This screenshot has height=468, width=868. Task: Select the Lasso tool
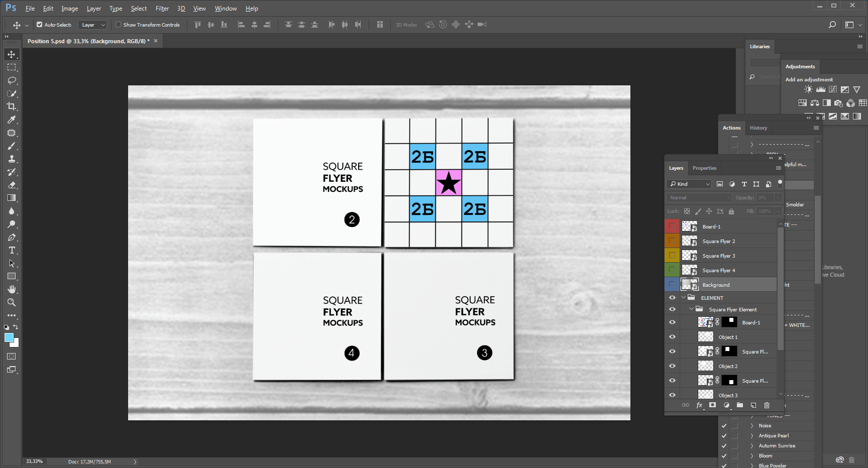(11, 80)
